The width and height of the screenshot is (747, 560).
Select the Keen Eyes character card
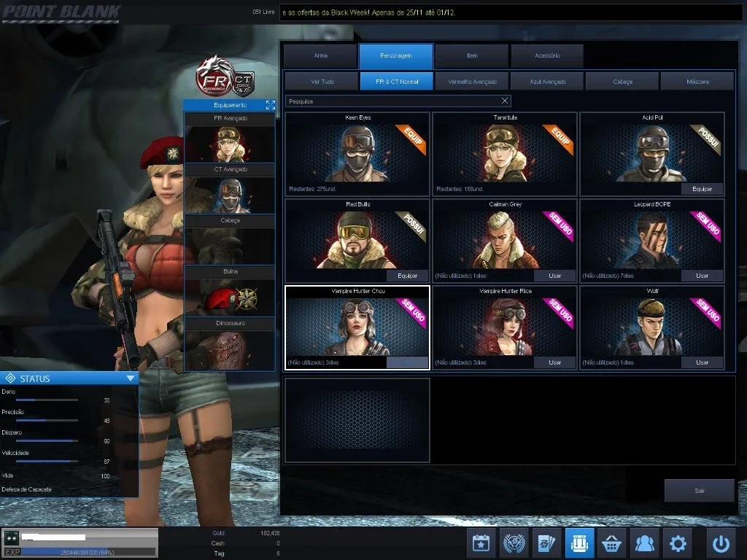[x=357, y=154]
